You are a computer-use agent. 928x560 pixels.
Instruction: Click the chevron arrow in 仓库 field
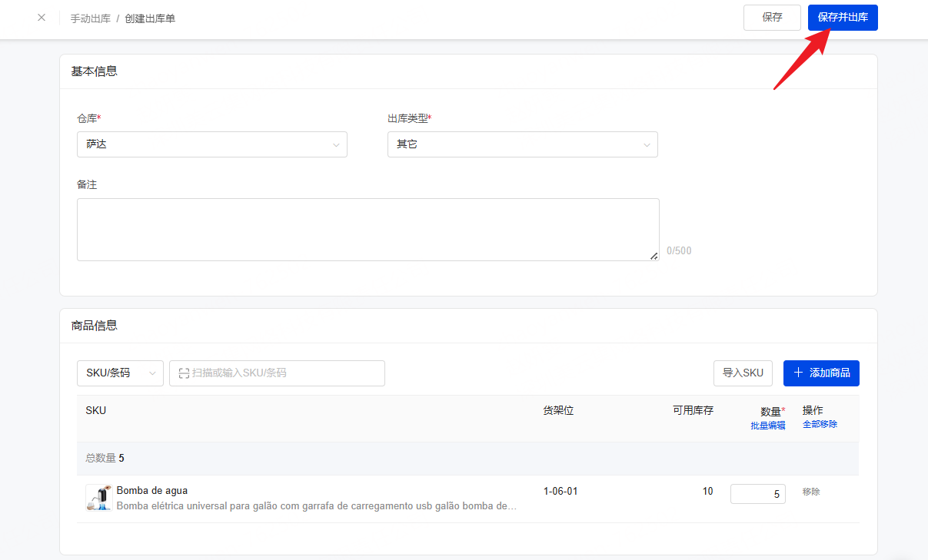point(336,144)
